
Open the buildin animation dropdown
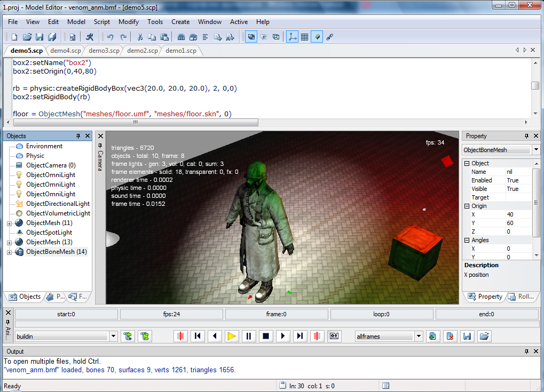(x=113, y=336)
